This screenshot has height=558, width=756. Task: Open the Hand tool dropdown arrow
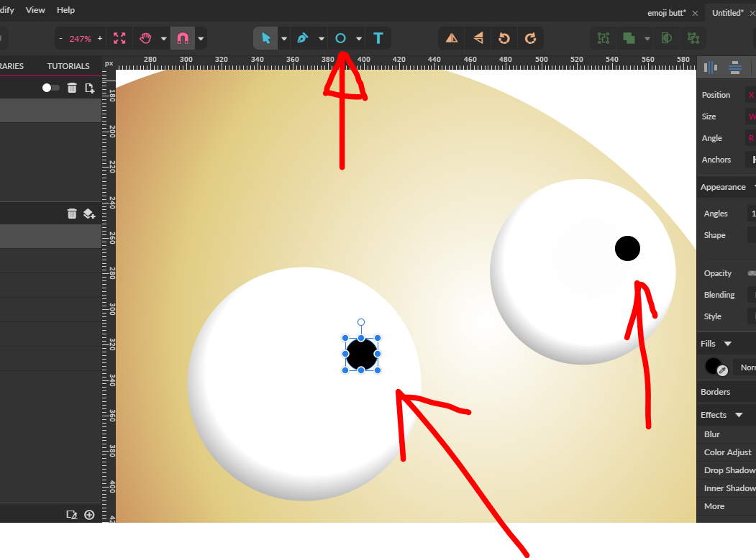point(163,39)
